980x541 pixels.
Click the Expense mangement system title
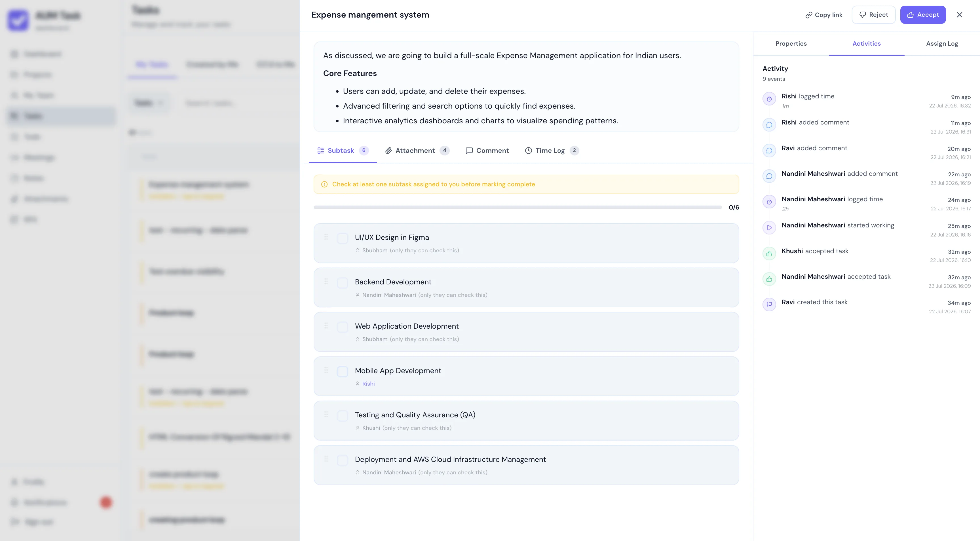(370, 15)
